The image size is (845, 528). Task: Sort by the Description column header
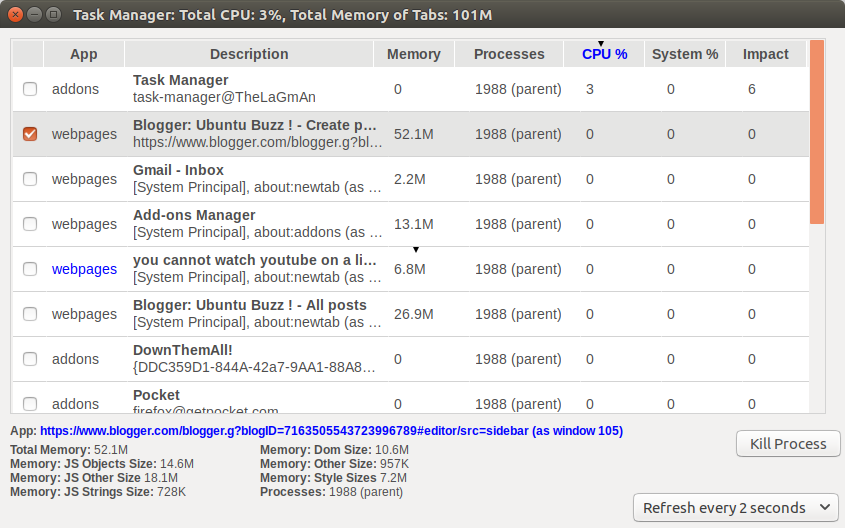249,54
